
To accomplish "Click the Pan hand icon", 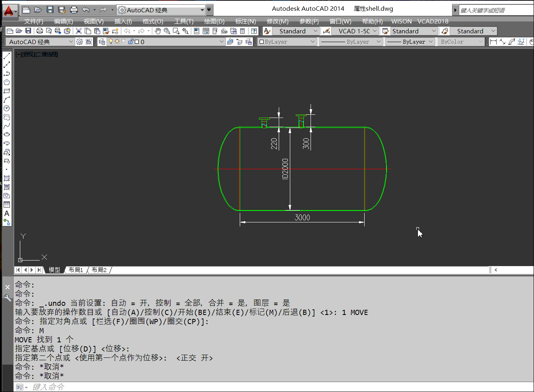I will (158, 31).
